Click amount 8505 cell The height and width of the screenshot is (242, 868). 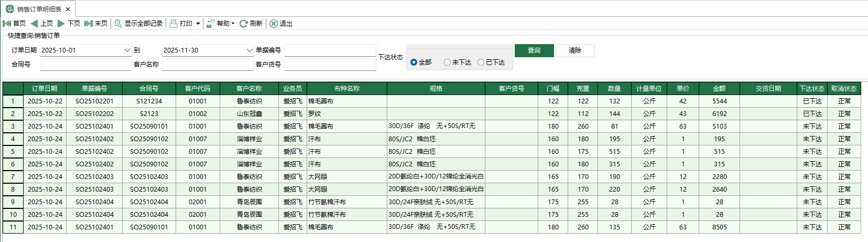pos(719,227)
